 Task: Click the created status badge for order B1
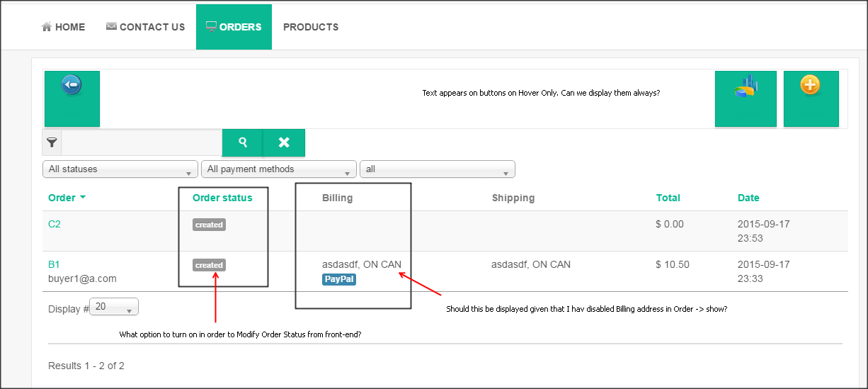coord(209,265)
